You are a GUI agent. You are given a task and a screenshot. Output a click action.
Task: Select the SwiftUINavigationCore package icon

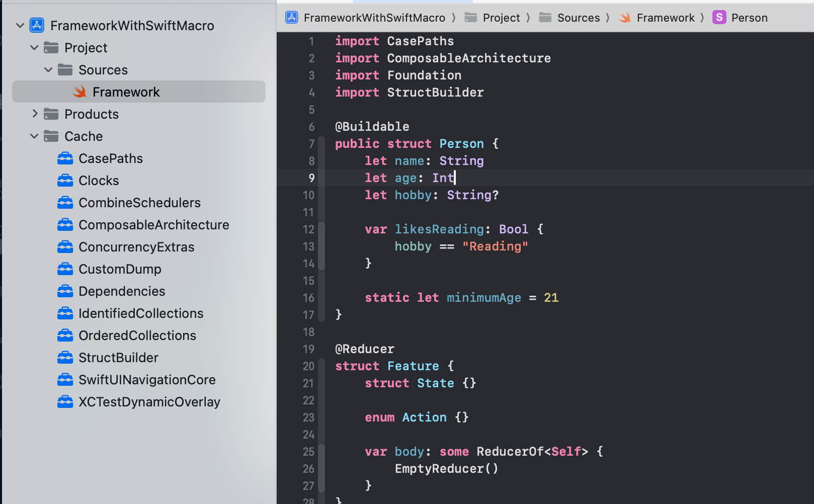click(x=65, y=380)
